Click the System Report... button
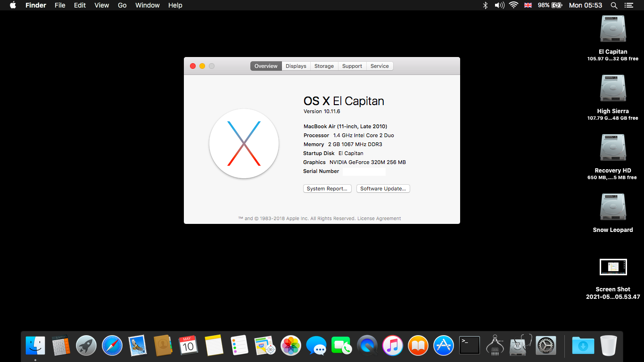The image size is (644, 362). click(327, 189)
